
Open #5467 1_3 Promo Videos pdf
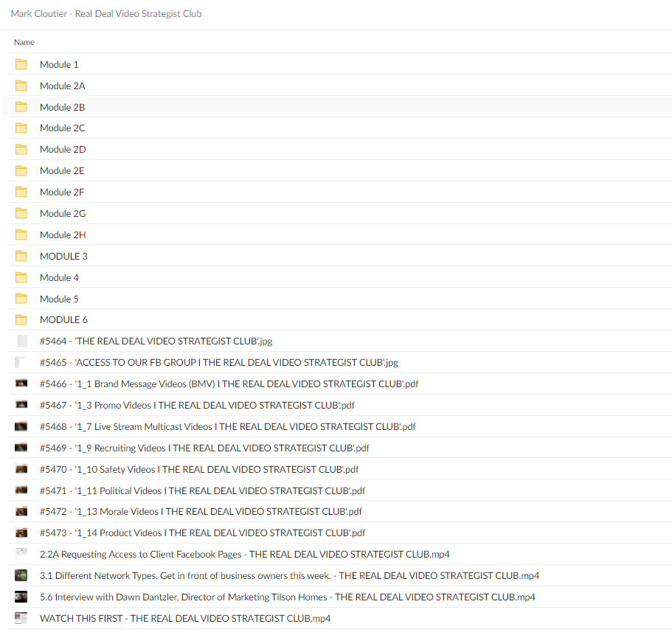[x=197, y=406]
